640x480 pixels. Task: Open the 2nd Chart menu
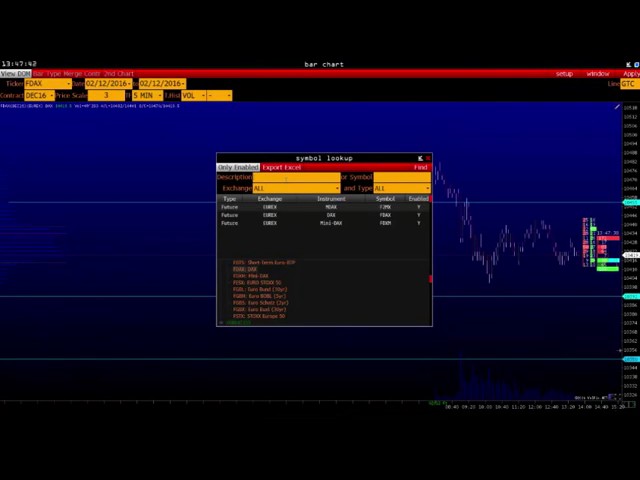point(119,74)
